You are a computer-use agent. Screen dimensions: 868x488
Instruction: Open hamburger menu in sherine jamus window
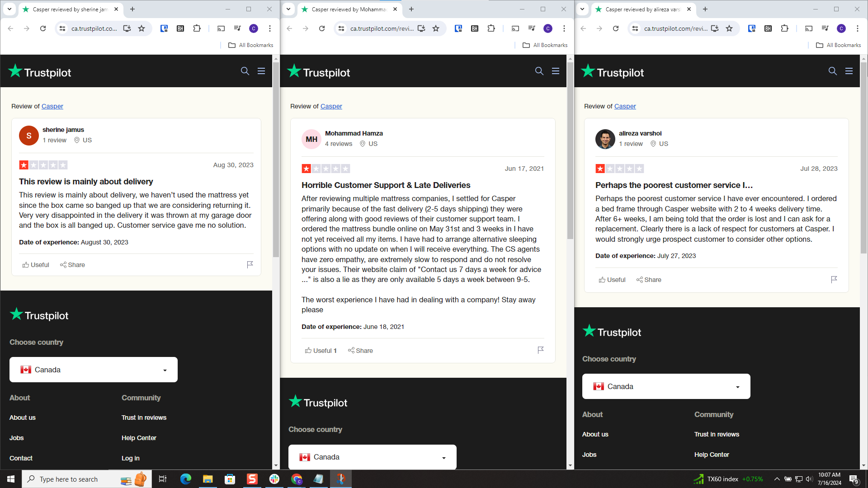[x=261, y=71]
